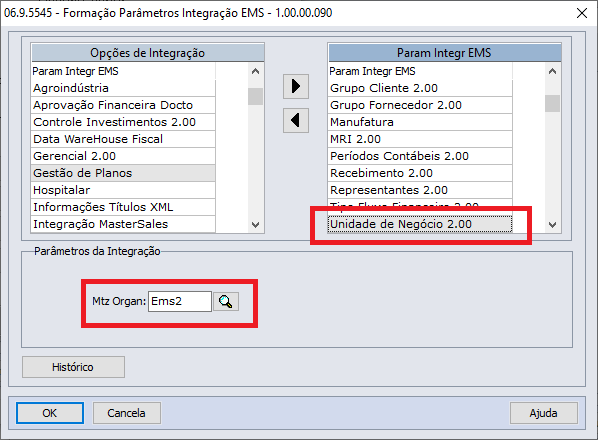This screenshot has height=440, width=598.
Task: Select Informações Títulos XML row
Action: click(x=124, y=207)
